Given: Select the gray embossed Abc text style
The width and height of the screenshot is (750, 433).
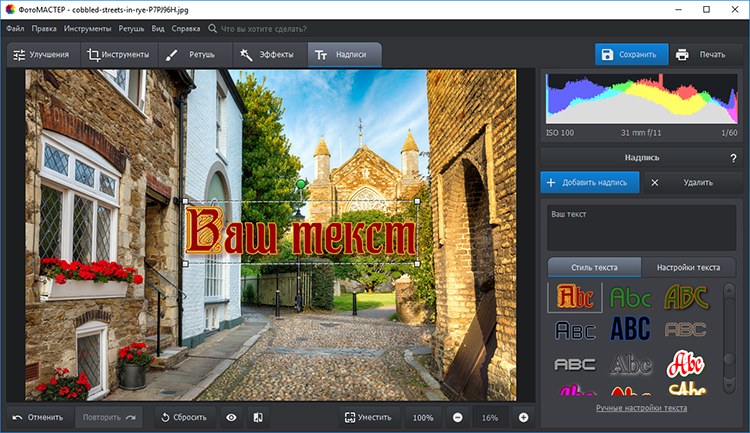Looking at the screenshot, I should (630, 365).
